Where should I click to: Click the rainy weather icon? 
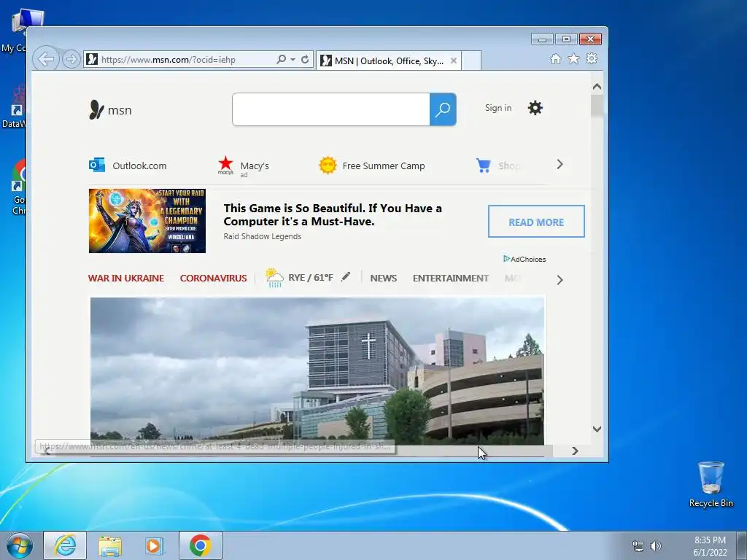[274, 278]
